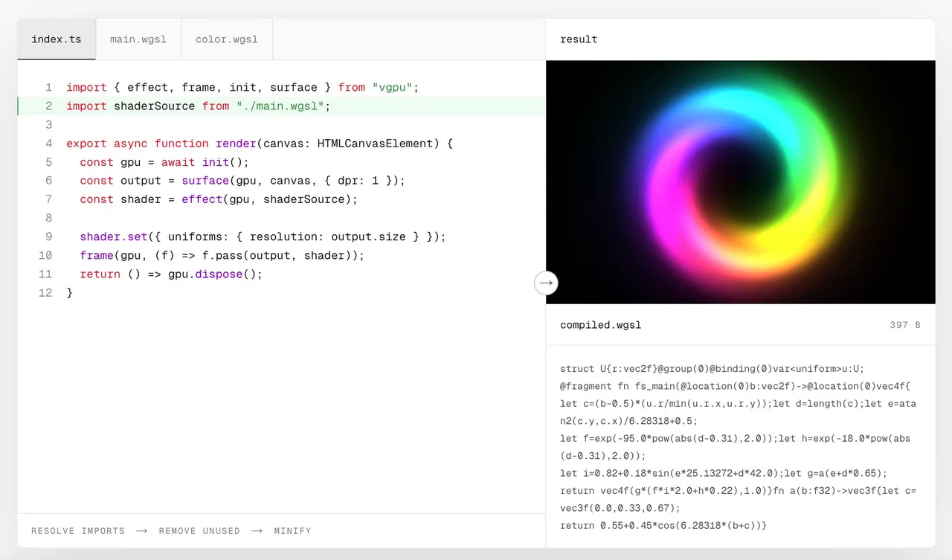The width and height of the screenshot is (952, 560).
Task: Click the "compiled.wgsl" output label
Action: click(x=600, y=325)
